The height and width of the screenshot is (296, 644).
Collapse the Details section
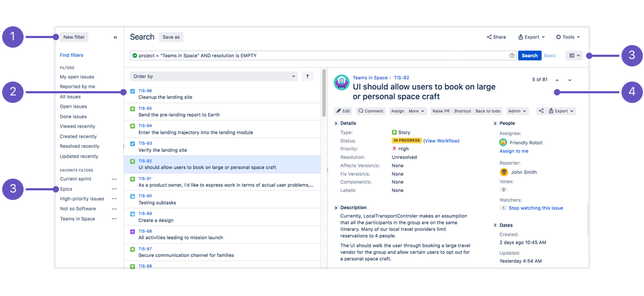[x=336, y=123]
